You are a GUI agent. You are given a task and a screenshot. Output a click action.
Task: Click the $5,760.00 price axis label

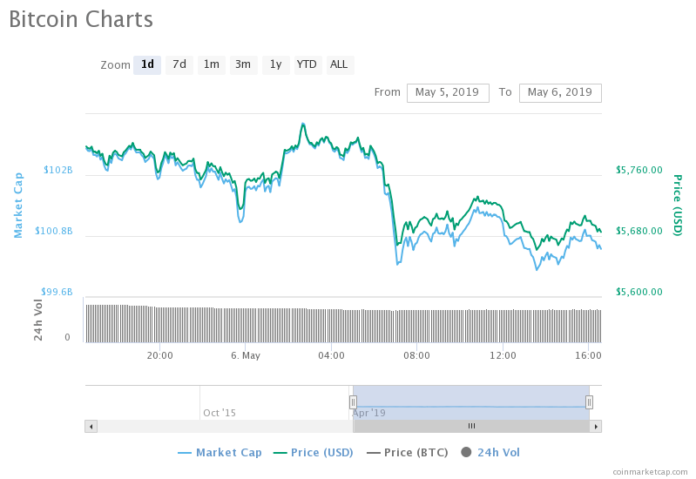tap(639, 170)
